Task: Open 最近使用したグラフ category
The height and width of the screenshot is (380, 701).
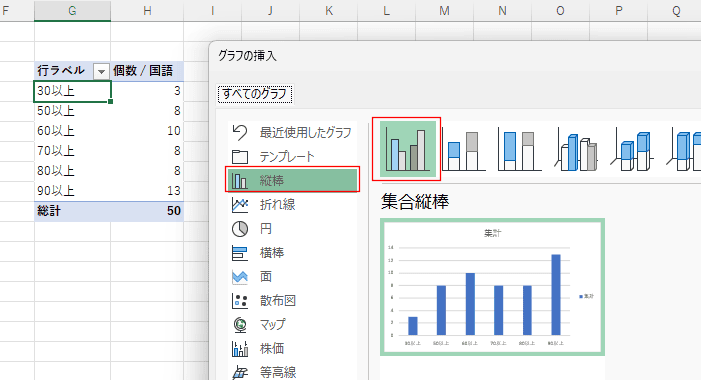Action: (292, 133)
